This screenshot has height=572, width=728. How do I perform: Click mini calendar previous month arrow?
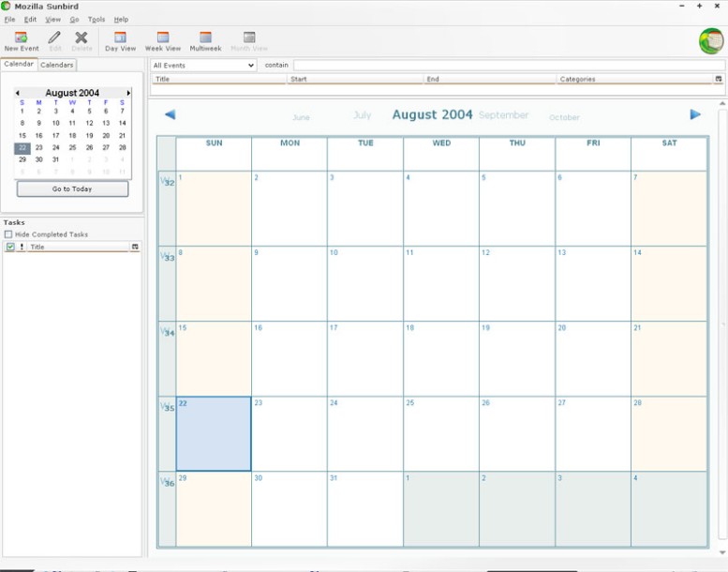(17, 93)
